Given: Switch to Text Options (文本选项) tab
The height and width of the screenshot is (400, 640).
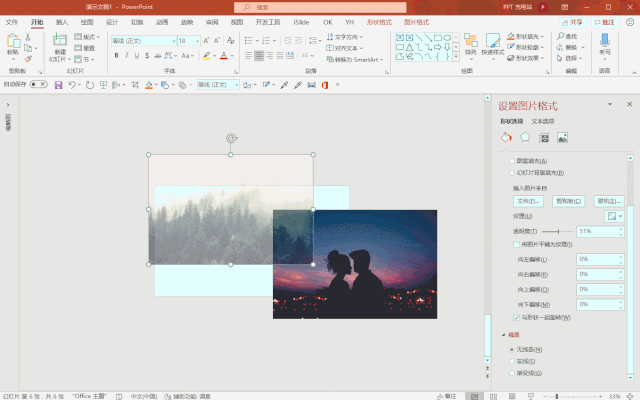Looking at the screenshot, I should click(543, 120).
